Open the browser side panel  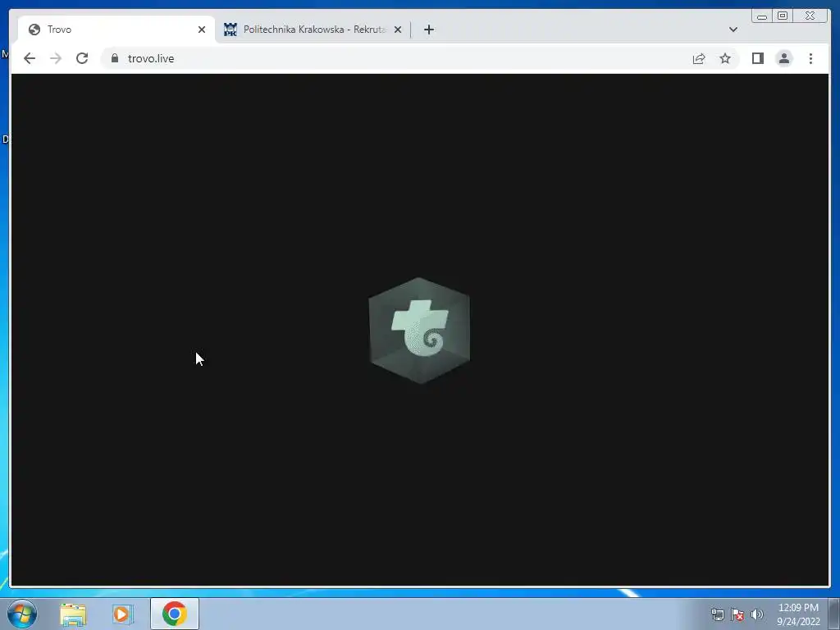click(x=757, y=58)
